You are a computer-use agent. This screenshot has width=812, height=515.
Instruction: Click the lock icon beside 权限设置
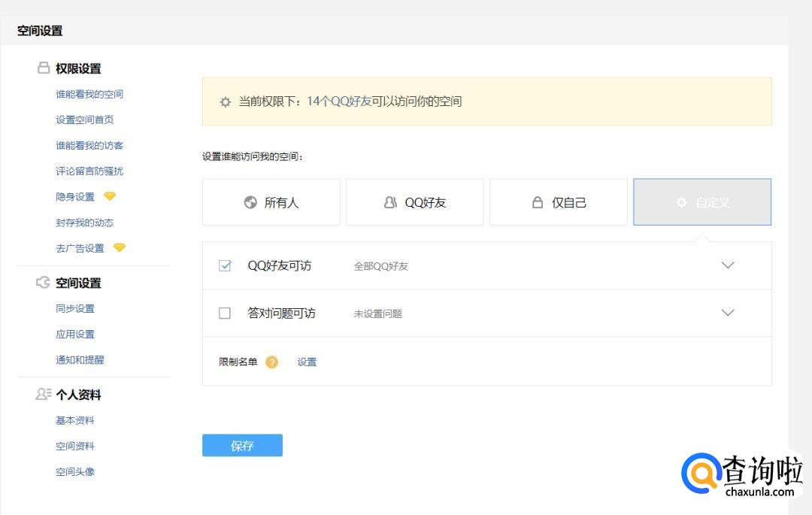tap(44, 68)
